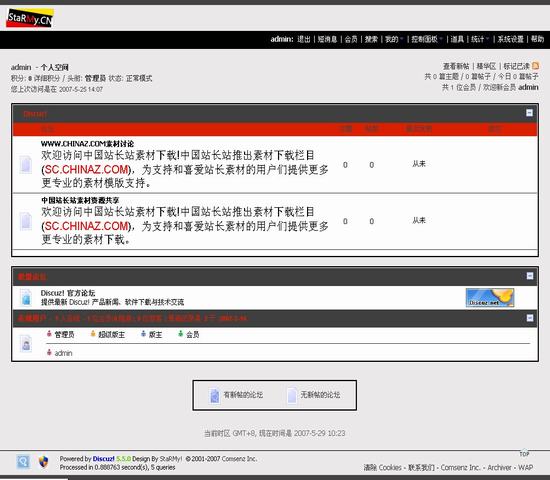Click the 清除 Cookies footer link
Viewport: 550px width, 480px height.
point(382,467)
